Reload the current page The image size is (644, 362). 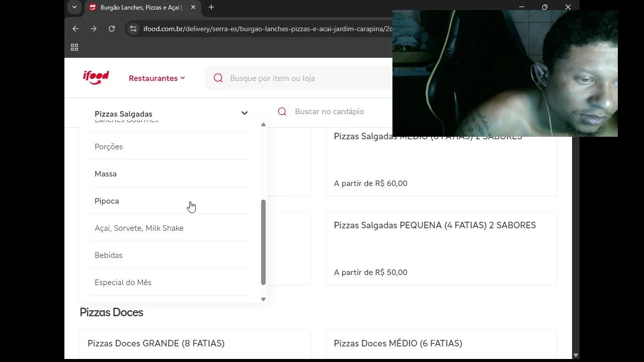[x=112, y=29]
